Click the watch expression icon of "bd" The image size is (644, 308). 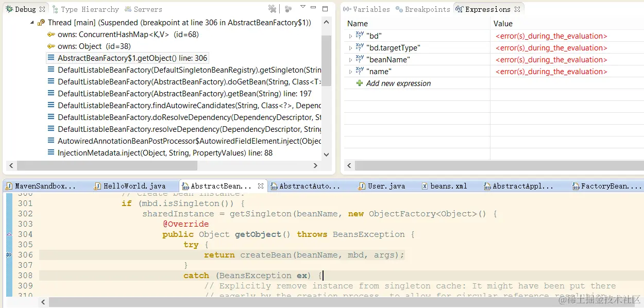point(360,36)
